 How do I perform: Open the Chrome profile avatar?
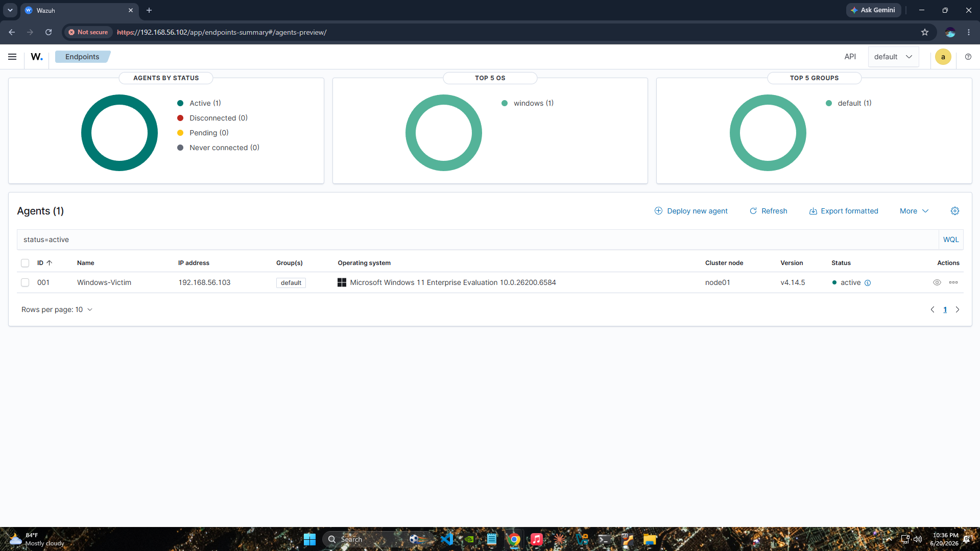click(950, 32)
